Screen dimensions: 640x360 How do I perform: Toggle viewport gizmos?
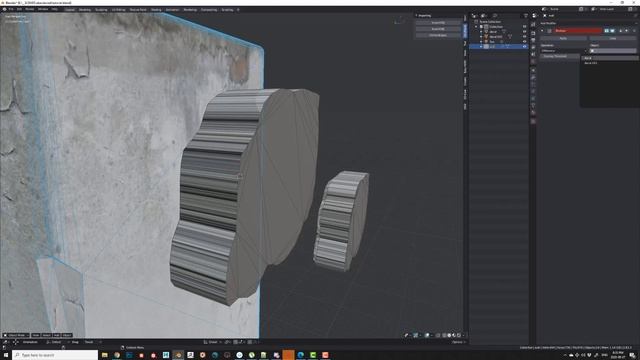(x=416, y=335)
